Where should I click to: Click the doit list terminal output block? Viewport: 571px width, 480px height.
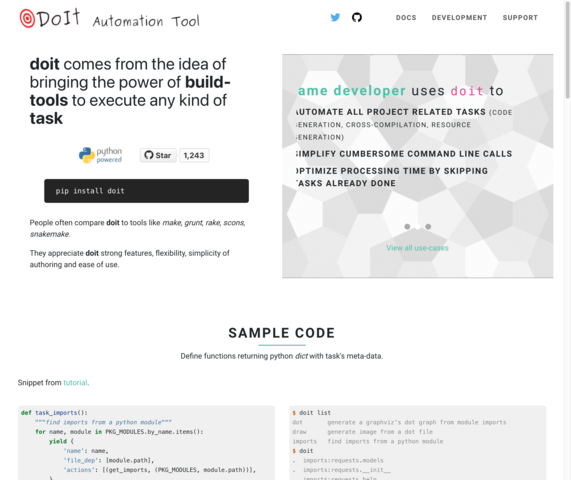coord(418,443)
